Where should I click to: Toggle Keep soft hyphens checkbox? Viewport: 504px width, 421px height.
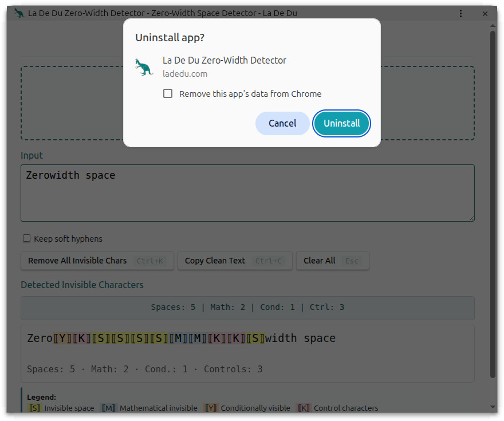pos(26,238)
